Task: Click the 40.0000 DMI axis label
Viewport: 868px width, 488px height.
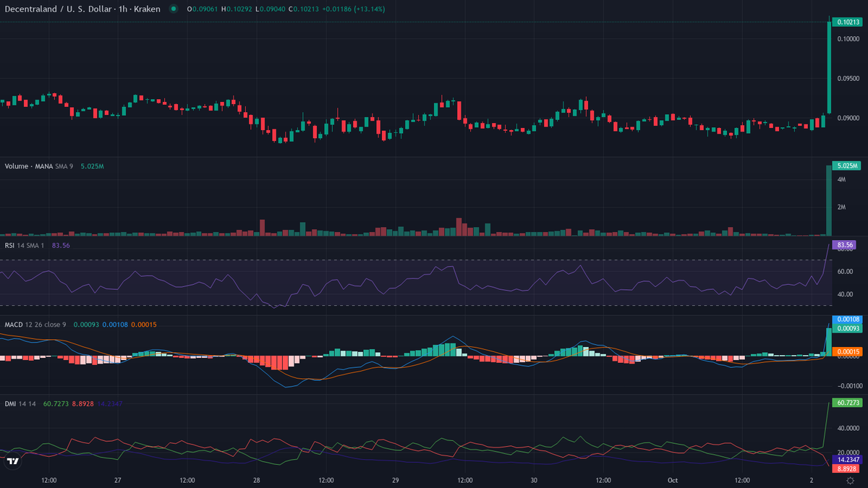Action: 848,428
